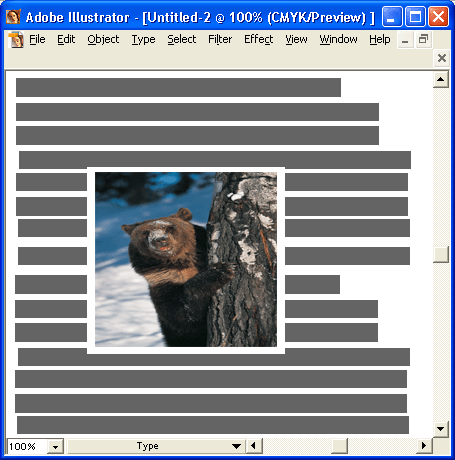Click the Illustrator application icon in title bar

pyautogui.click(x=13, y=17)
